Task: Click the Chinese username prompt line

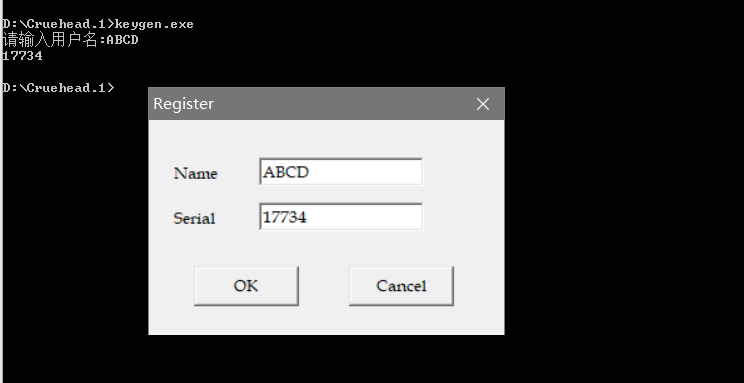Action: [x=70, y=40]
